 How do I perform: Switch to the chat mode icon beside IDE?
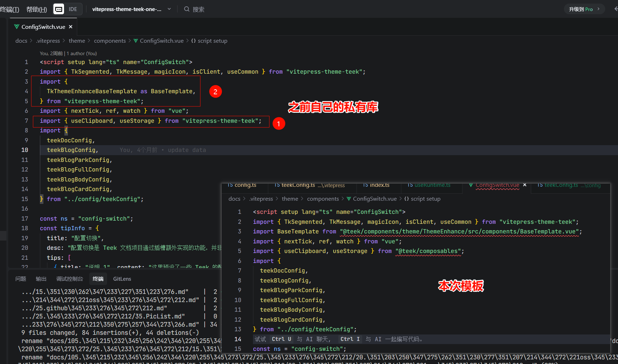click(x=59, y=9)
